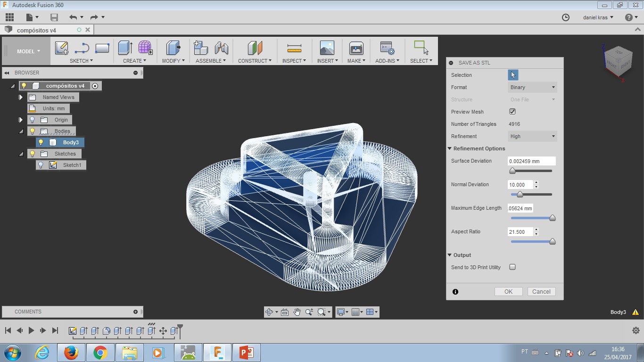Hide the Bodies folder via its bulb
This screenshot has width=644, height=362.
click(33, 131)
